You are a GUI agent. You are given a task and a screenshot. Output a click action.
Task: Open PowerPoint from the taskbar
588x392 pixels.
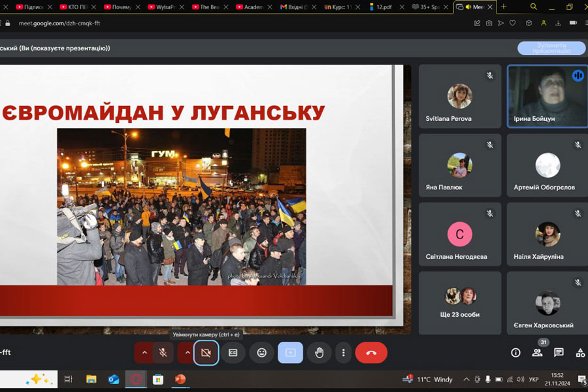click(180, 379)
